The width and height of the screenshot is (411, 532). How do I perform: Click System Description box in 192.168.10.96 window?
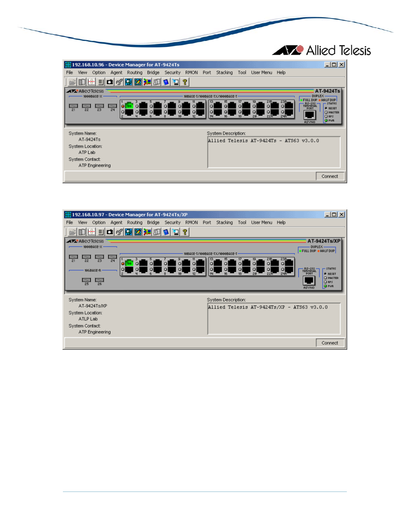point(274,152)
